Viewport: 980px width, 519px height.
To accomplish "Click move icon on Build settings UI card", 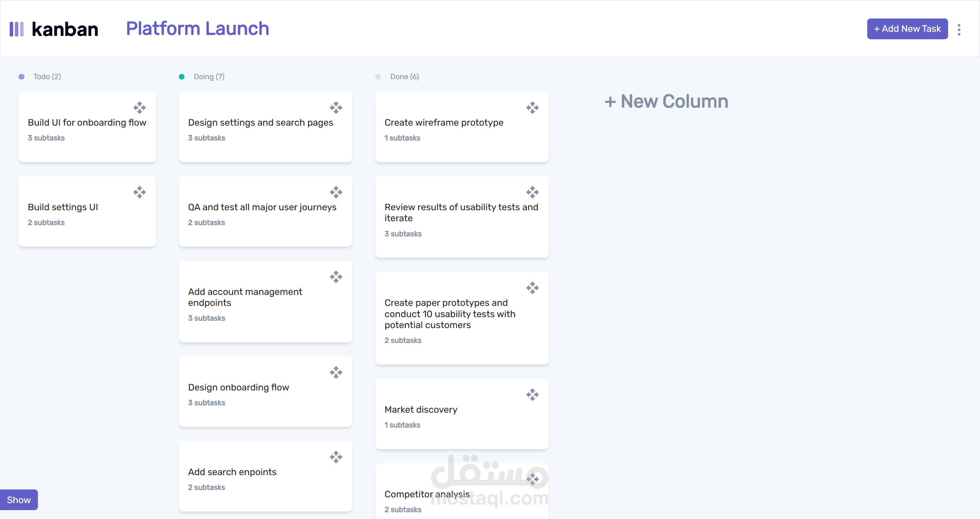I will (x=139, y=192).
